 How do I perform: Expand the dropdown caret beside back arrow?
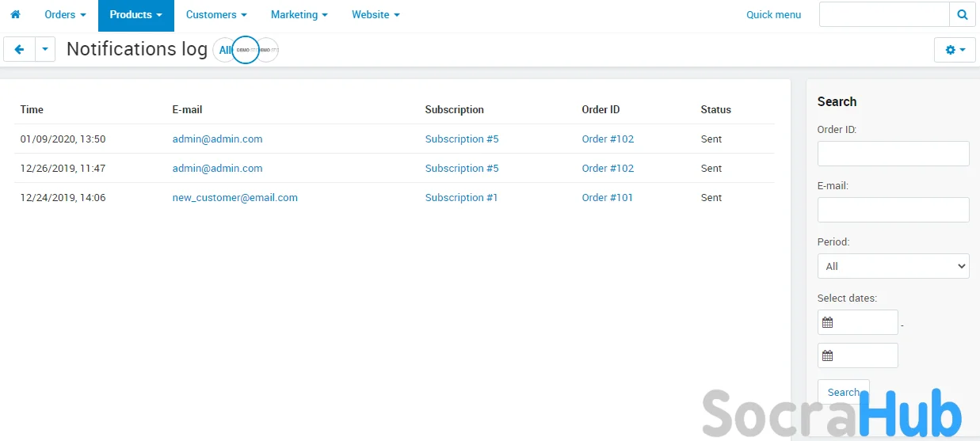pyautogui.click(x=45, y=49)
